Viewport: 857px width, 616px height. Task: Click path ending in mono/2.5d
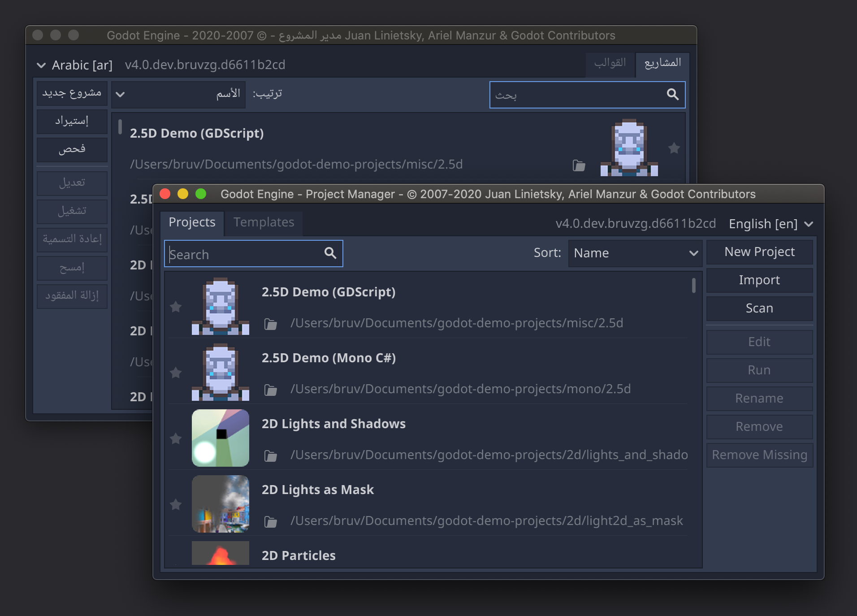460,389
